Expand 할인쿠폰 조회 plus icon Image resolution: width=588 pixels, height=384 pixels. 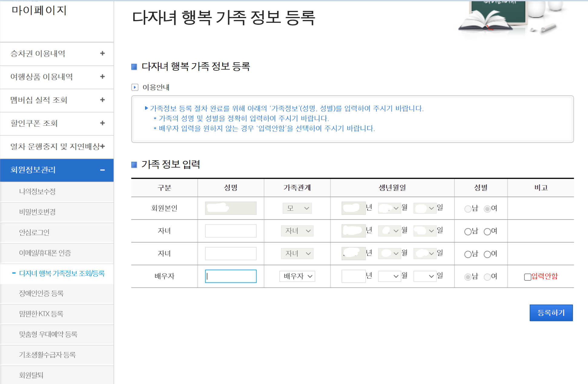[102, 123]
